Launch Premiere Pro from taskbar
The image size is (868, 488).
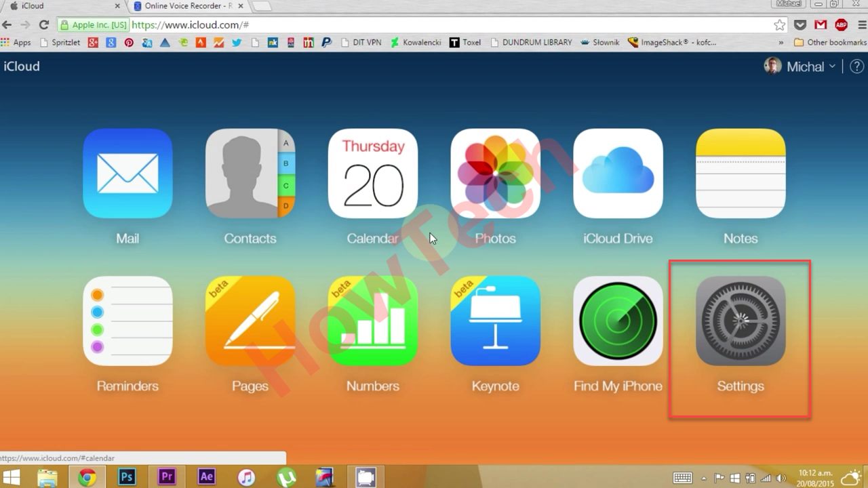pos(167,477)
